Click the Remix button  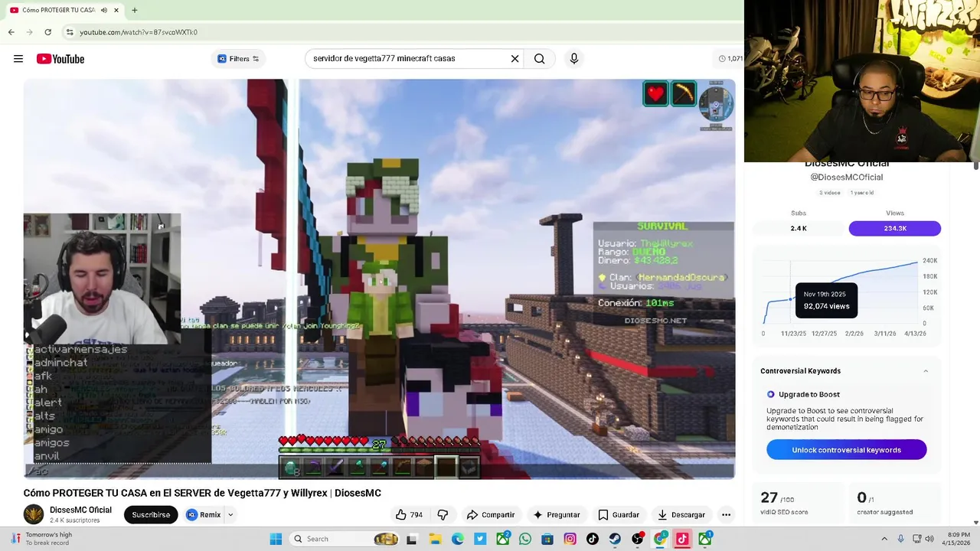[x=204, y=515]
